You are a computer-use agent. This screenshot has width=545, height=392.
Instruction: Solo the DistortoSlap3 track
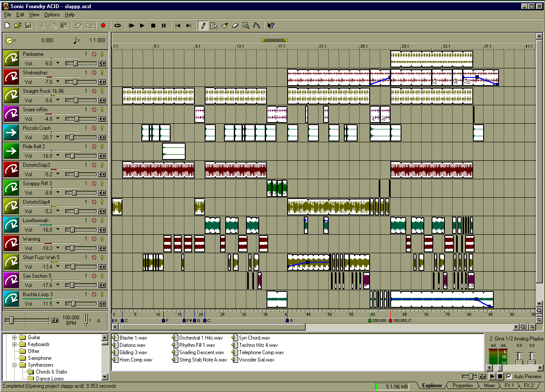102,165
